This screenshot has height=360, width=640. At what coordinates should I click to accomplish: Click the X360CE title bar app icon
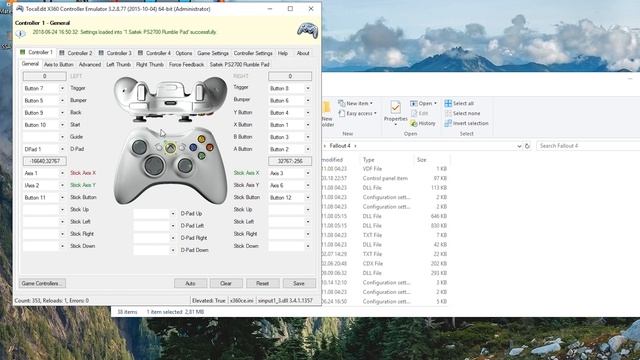click(x=19, y=9)
